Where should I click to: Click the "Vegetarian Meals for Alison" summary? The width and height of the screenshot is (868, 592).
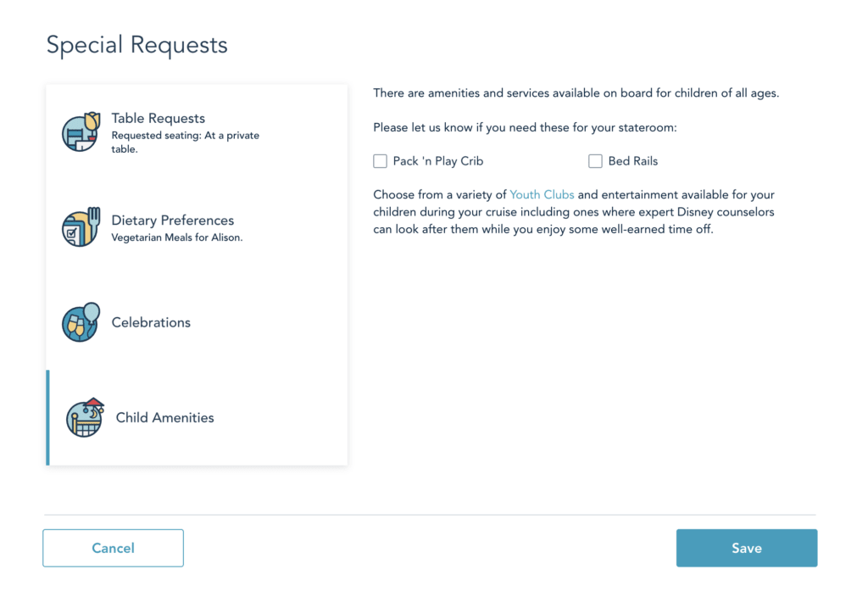(177, 238)
